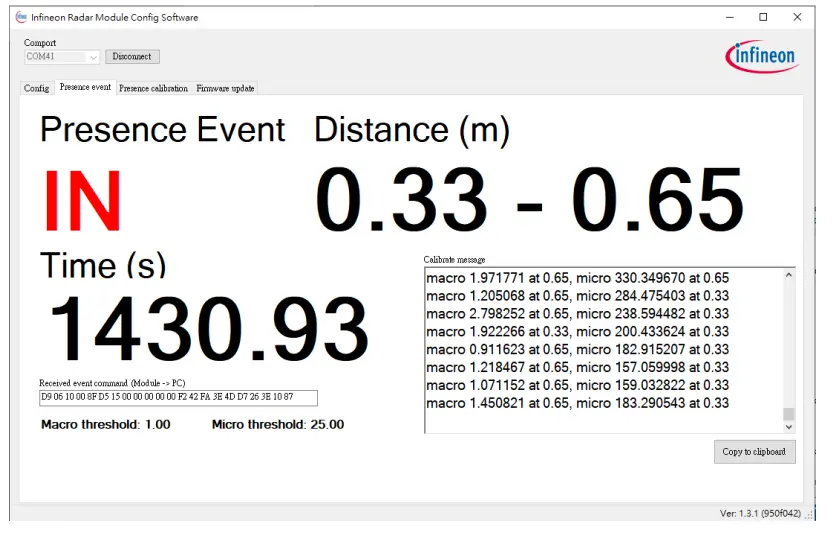Select log line with macro 0.911623

pyautogui.click(x=578, y=350)
